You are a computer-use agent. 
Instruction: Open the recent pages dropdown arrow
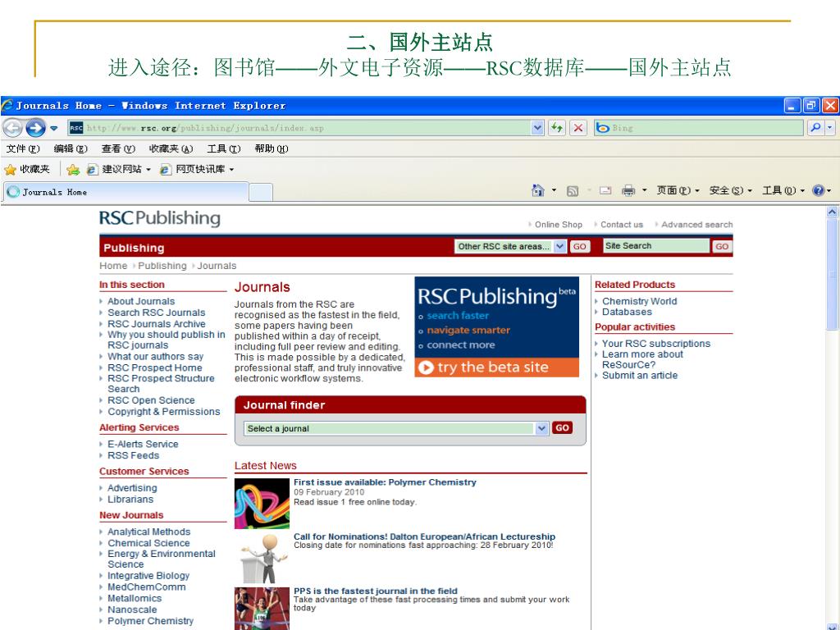click(x=53, y=128)
